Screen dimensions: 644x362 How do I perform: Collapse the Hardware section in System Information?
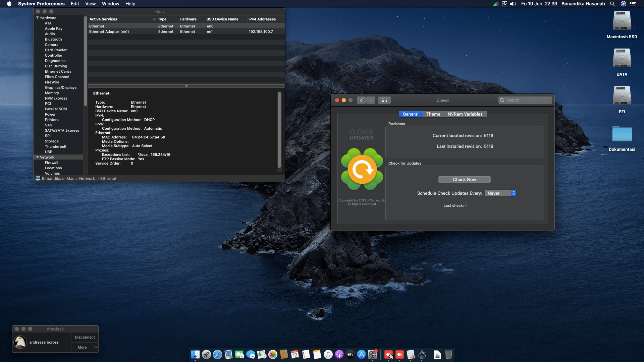click(37, 18)
